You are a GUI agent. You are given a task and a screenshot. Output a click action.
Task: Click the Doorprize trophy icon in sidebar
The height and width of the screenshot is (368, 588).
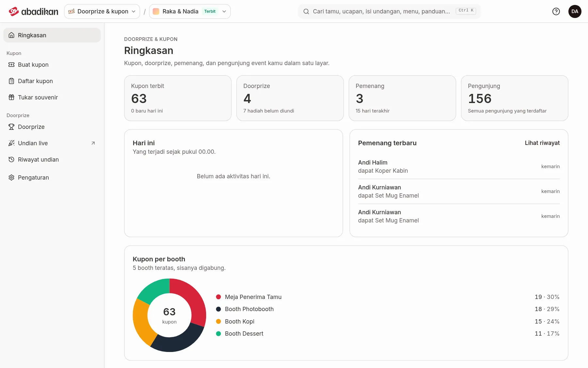(x=11, y=127)
